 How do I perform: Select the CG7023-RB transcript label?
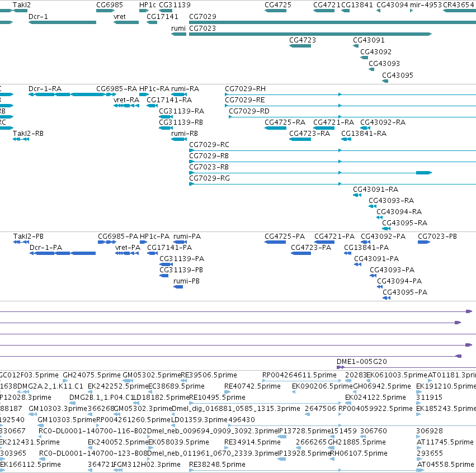coord(209,167)
